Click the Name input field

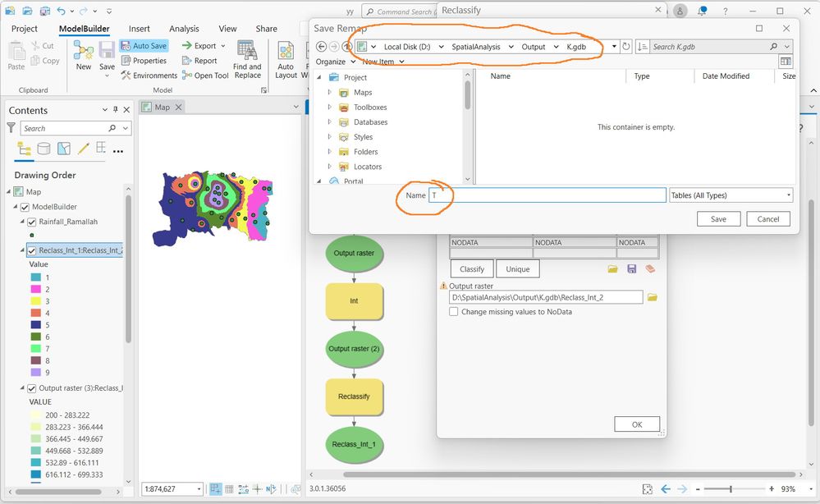pyautogui.click(x=547, y=195)
